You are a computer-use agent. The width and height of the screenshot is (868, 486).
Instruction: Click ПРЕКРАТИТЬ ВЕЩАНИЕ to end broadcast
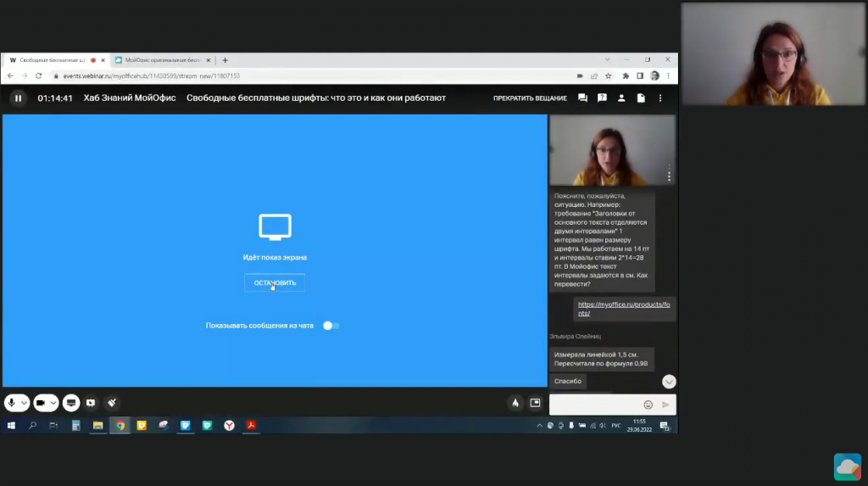(530, 98)
